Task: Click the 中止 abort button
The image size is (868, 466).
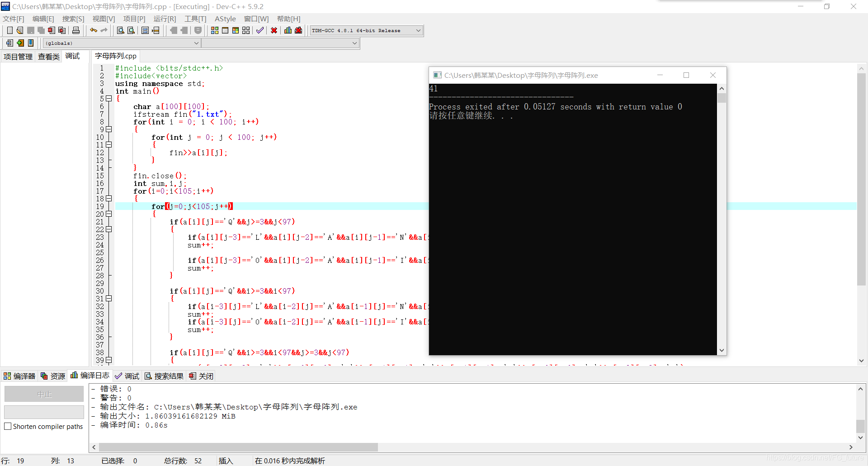Action: click(44, 394)
